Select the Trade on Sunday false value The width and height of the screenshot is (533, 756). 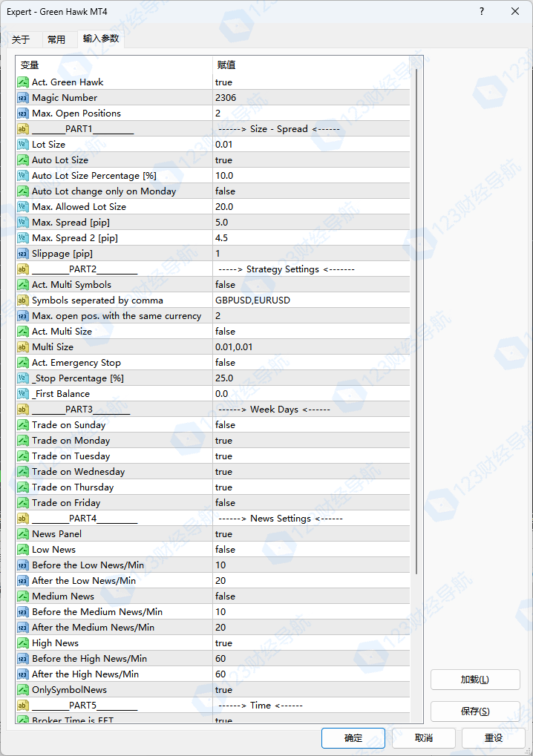225,425
